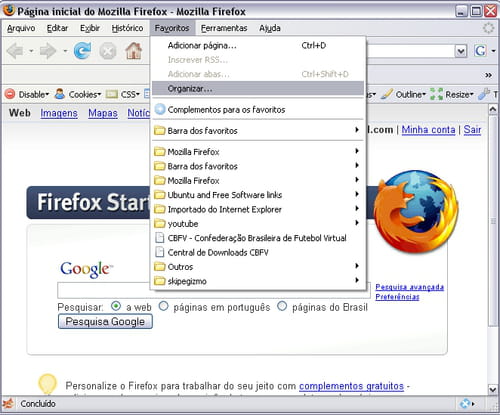This screenshot has height=415, width=500.
Task: Open the Minha conta link
Action: click(x=428, y=129)
